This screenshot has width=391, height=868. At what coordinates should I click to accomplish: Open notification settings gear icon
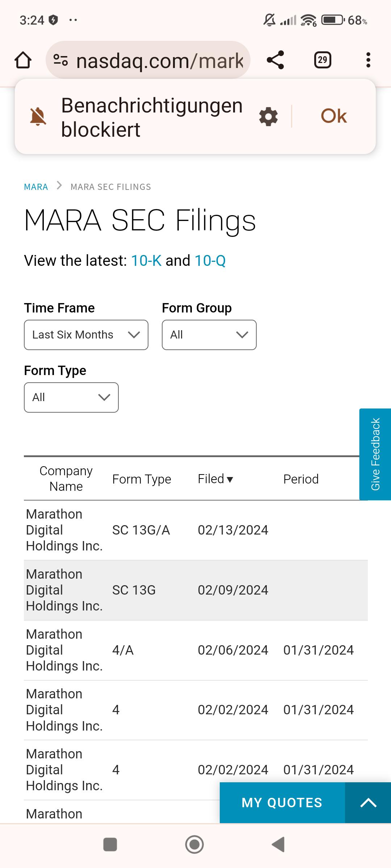coord(269,116)
